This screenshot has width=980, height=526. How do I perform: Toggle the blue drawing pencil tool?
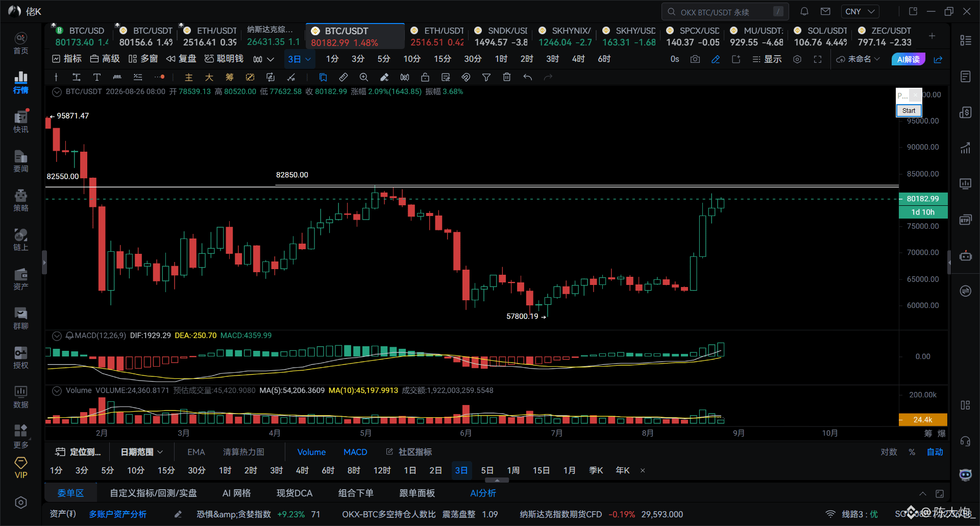[x=716, y=59]
